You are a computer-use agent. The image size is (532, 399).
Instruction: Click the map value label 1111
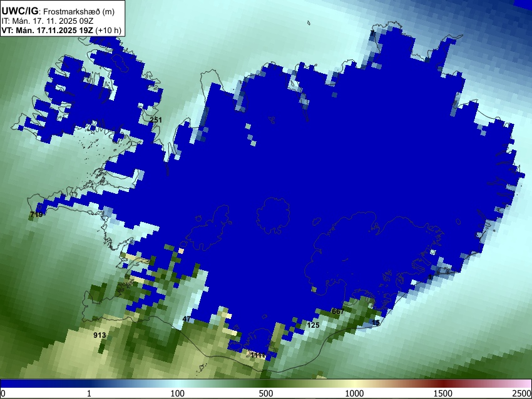(x=258, y=355)
